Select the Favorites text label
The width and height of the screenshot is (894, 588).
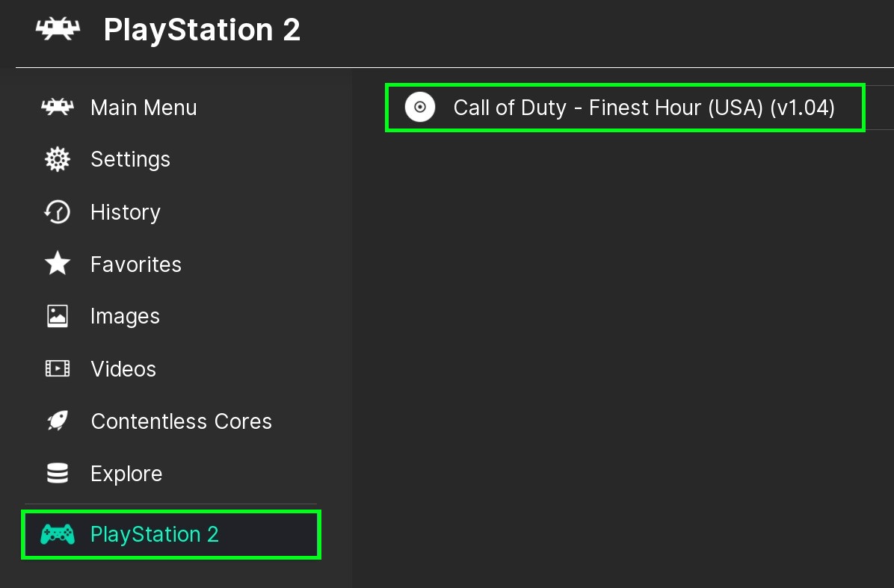click(x=136, y=264)
